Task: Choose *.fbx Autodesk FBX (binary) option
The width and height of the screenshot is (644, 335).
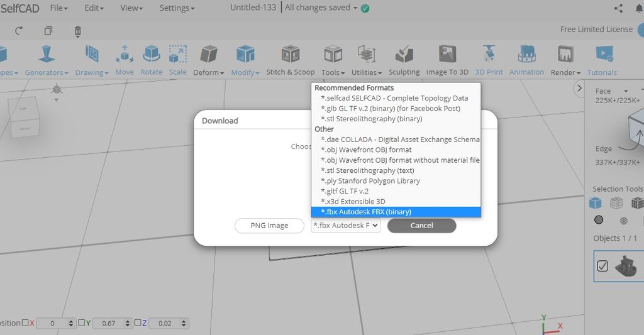Action: [x=396, y=212]
